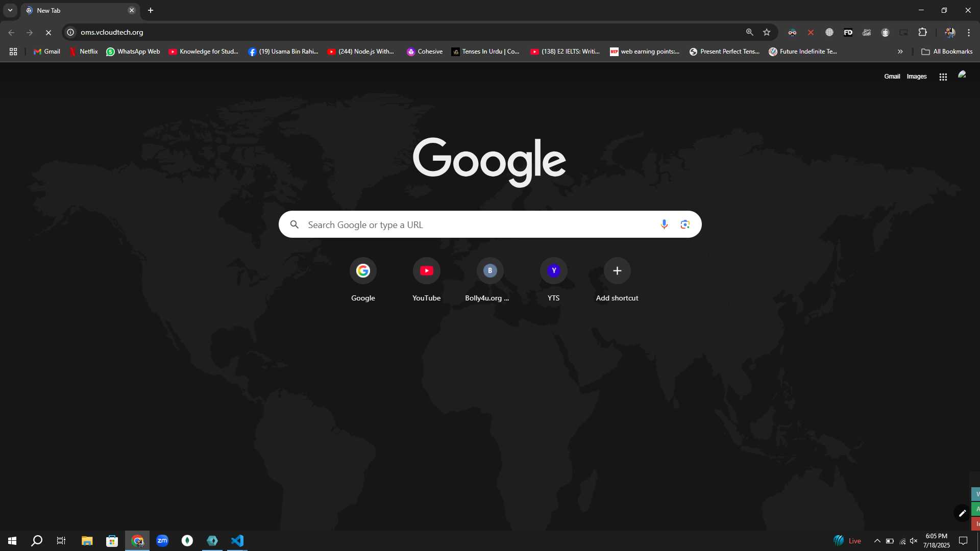This screenshot has width=980, height=551.
Task: Open the Usama Bin Rahi... Facebook bookmark
Action: pyautogui.click(x=283, y=52)
